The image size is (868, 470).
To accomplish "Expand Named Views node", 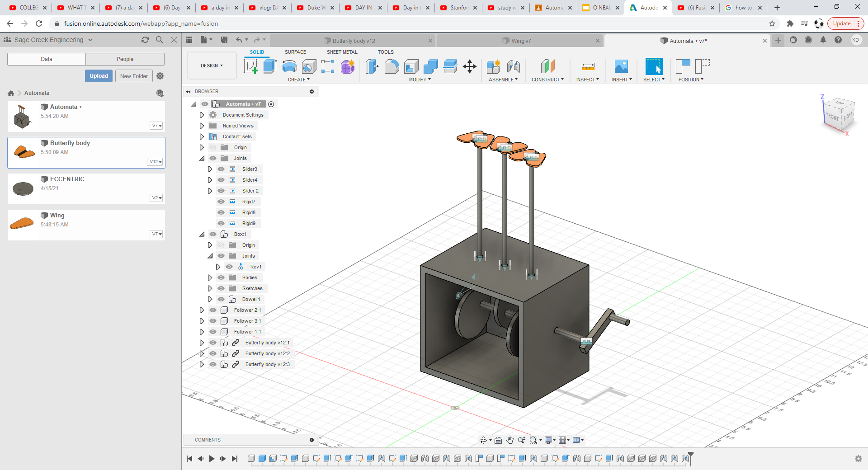I will [202, 126].
